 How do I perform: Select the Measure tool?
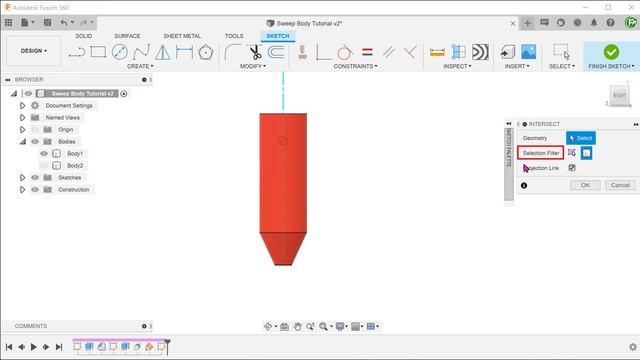point(437,52)
